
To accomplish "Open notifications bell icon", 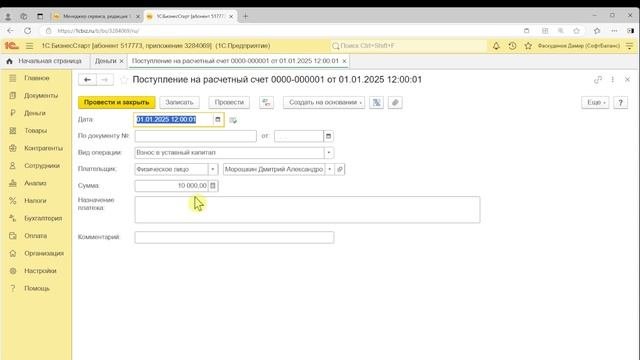I will coord(496,46).
